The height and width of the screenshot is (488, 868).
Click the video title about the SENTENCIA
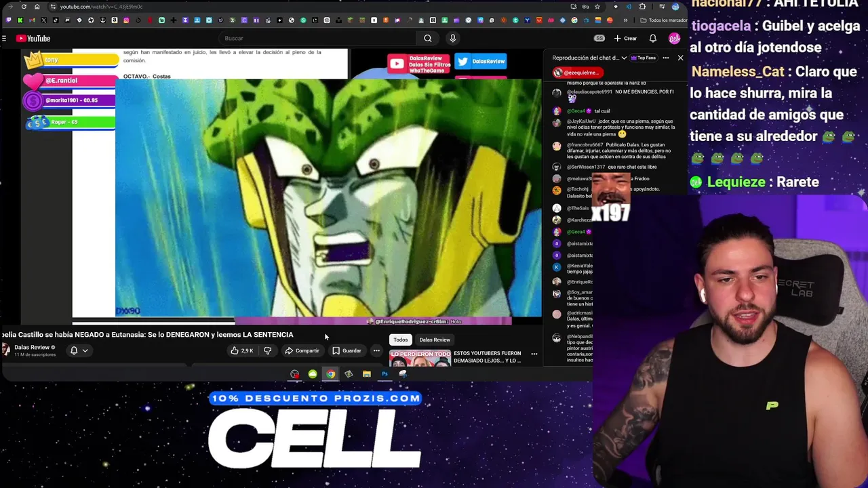[147, 335]
